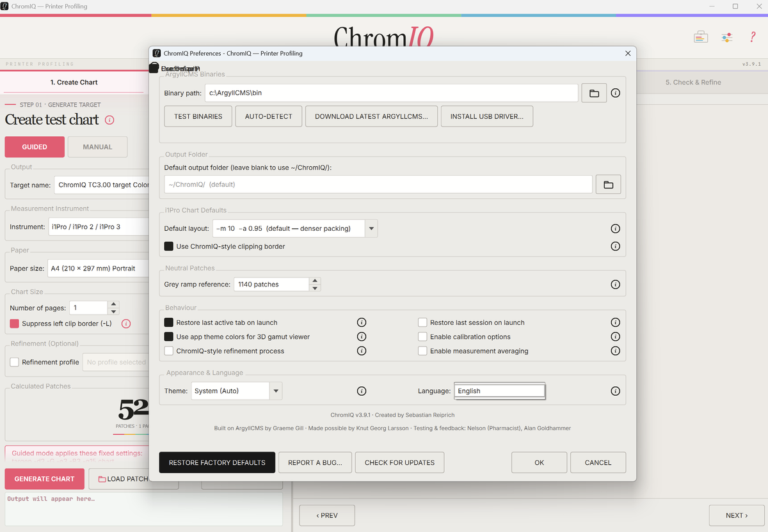Browse for default output folder
This screenshot has width=768, height=532.
click(608, 185)
